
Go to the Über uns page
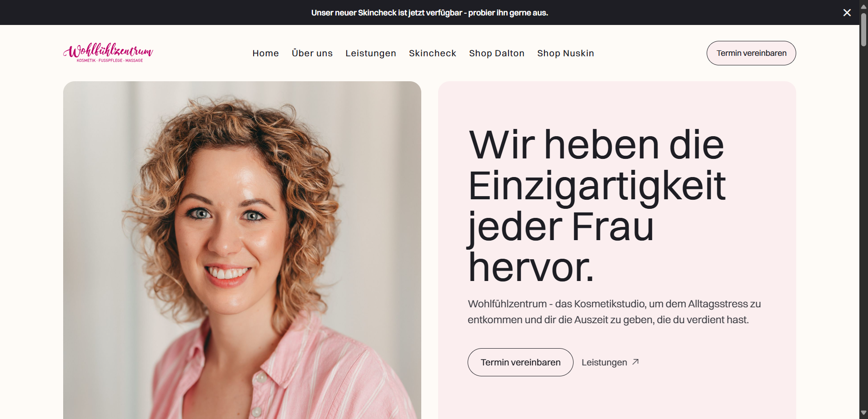tap(312, 53)
